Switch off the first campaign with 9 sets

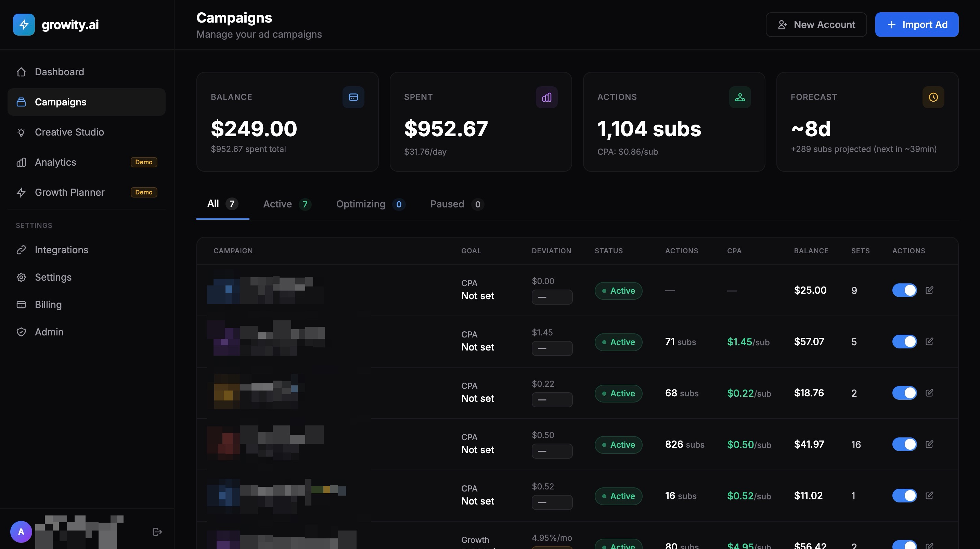point(904,290)
